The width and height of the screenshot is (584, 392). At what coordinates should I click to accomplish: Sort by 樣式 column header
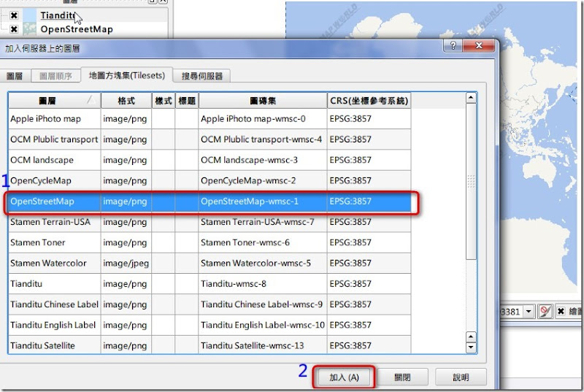tap(164, 101)
